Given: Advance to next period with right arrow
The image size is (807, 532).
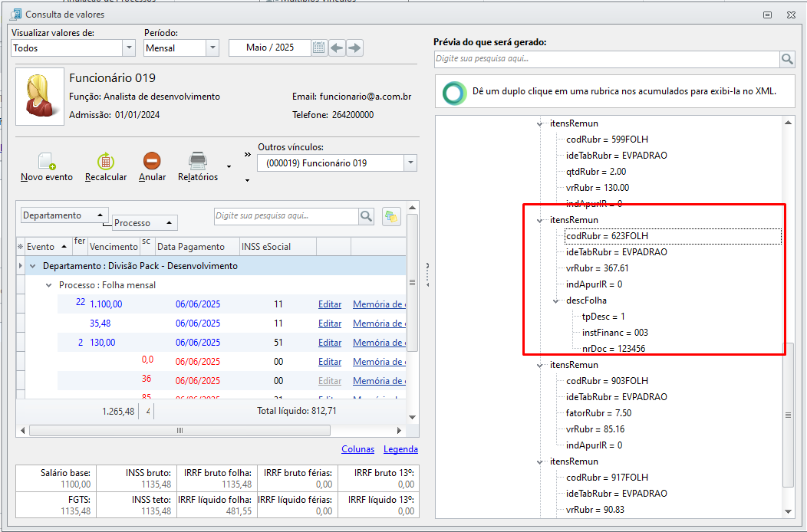Looking at the screenshot, I should pyautogui.click(x=354, y=48).
